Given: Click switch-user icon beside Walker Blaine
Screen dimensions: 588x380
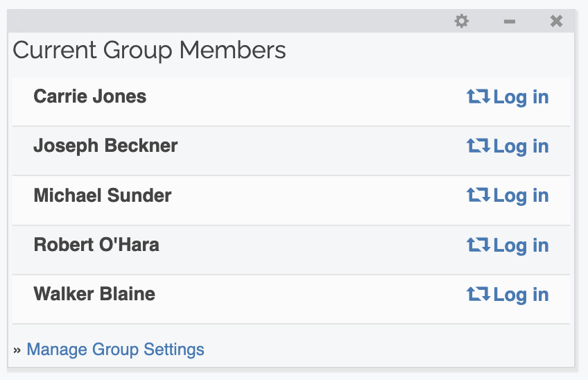Looking at the screenshot, I should tap(478, 294).
